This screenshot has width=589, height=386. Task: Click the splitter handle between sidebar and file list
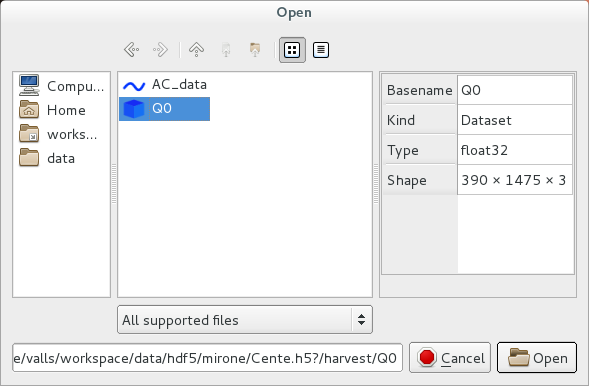coord(114,184)
